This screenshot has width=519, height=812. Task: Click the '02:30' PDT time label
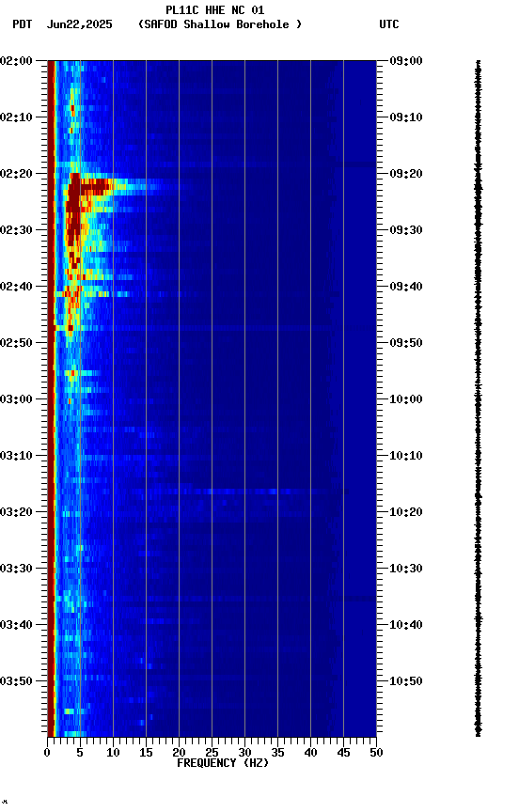point(16,230)
